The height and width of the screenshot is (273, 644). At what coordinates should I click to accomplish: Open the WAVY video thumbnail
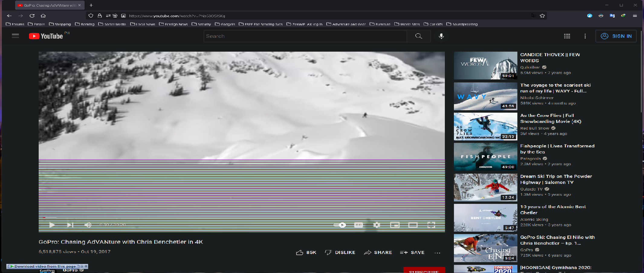point(486,96)
